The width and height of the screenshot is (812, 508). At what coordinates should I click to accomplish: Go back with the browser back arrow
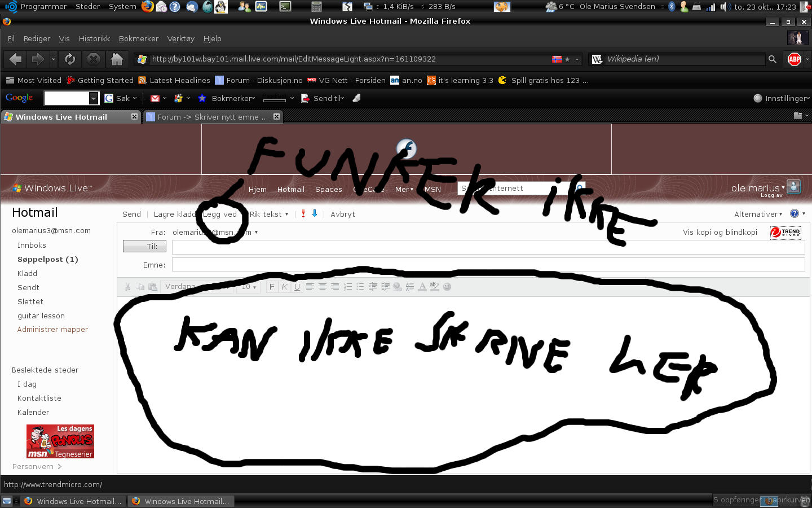pyautogui.click(x=15, y=59)
